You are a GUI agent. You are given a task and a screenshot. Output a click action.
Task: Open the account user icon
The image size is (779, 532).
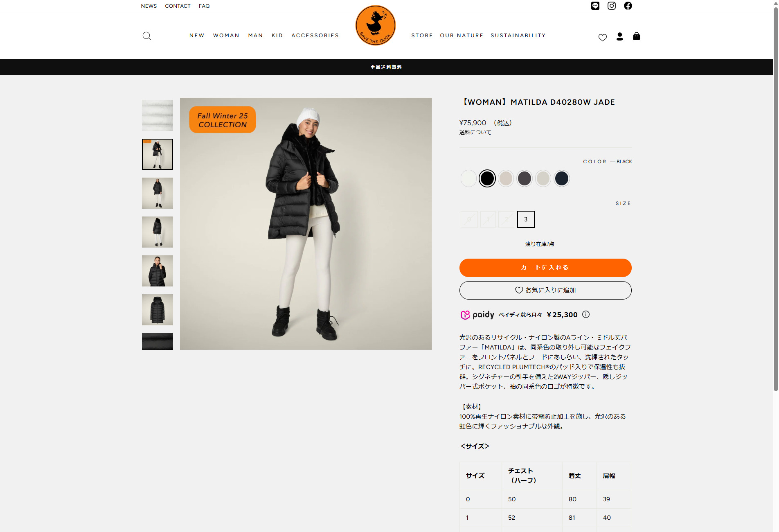pos(620,36)
